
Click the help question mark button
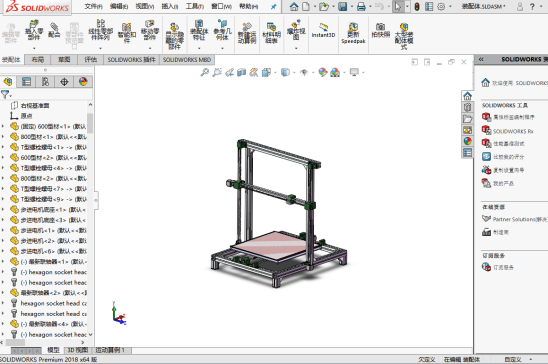point(532,6)
